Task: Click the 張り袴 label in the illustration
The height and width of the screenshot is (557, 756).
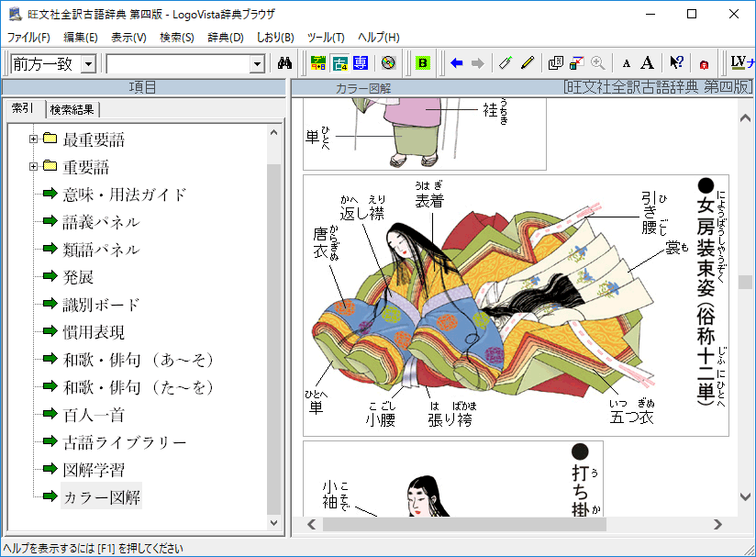Action: click(x=450, y=419)
